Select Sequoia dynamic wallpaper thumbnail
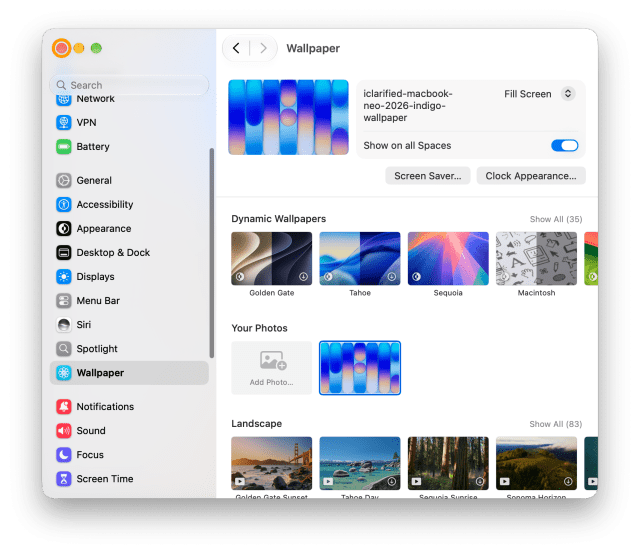This screenshot has height=554, width=640. pyautogui.click(x=448, y=258)
